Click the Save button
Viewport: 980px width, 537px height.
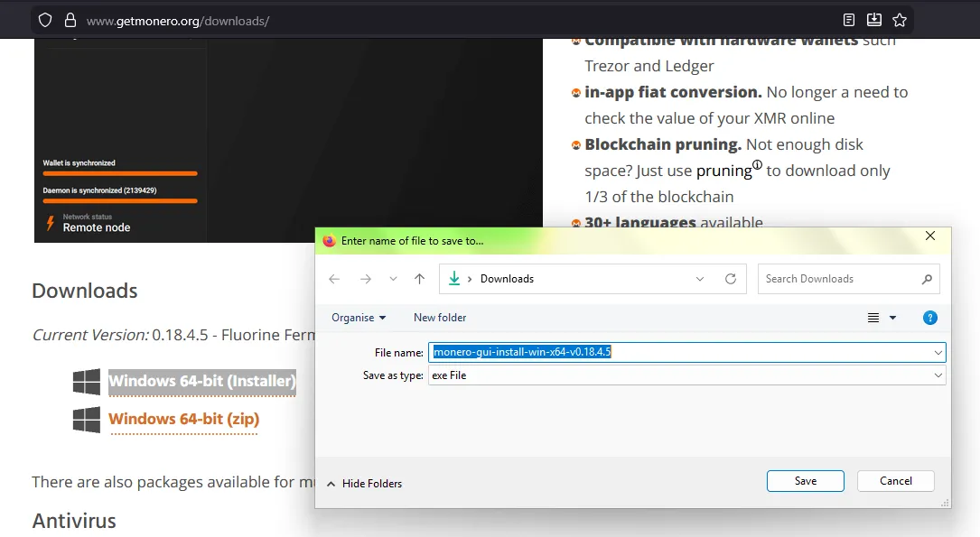coord(806,481)
